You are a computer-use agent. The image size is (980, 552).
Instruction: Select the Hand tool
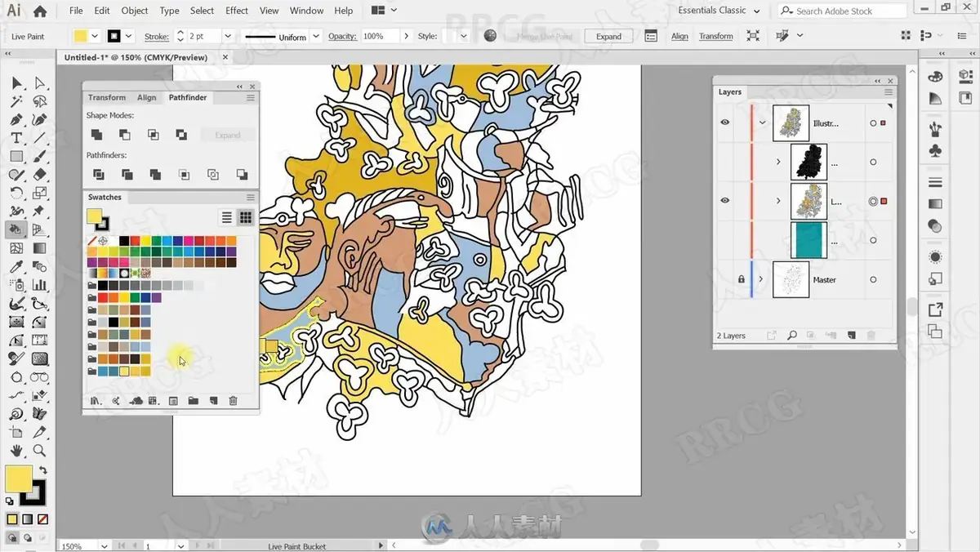tap(16, 451)
